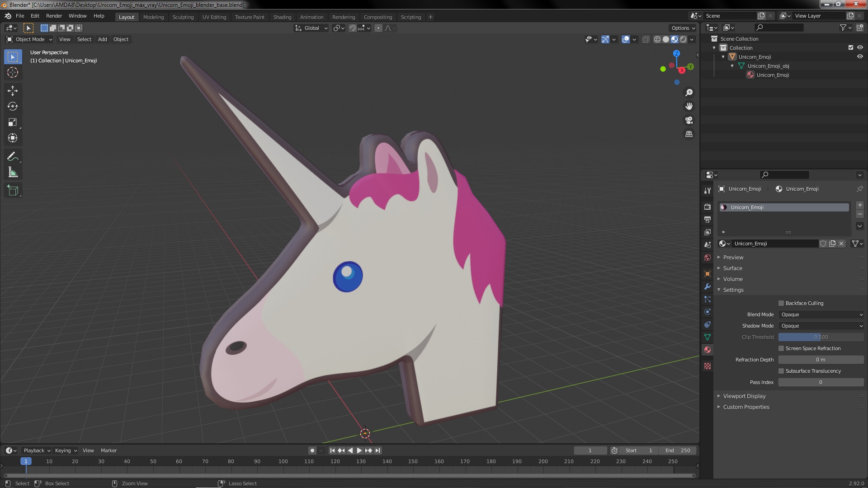Adjust the Clip Threshold slider
This screenshot has width=868, height=488.
tap(821, 337)
